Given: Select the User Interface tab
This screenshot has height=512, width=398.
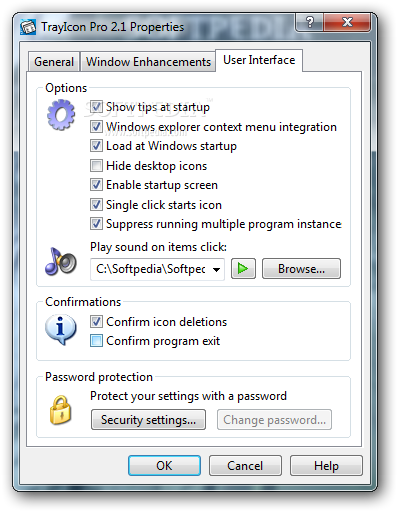Looking at the screenshot, I should click(x=259, y=60).
